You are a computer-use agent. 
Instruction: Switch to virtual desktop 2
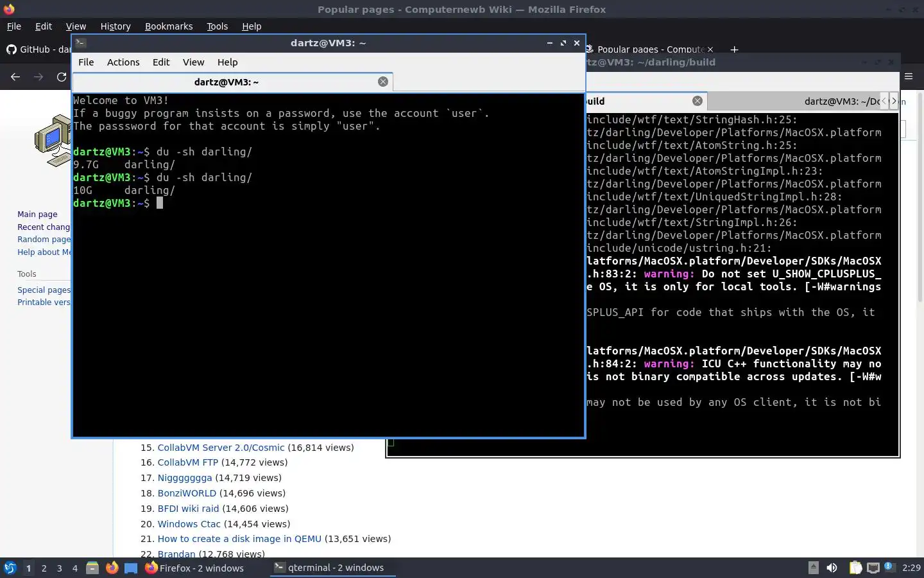click(44, 568)
